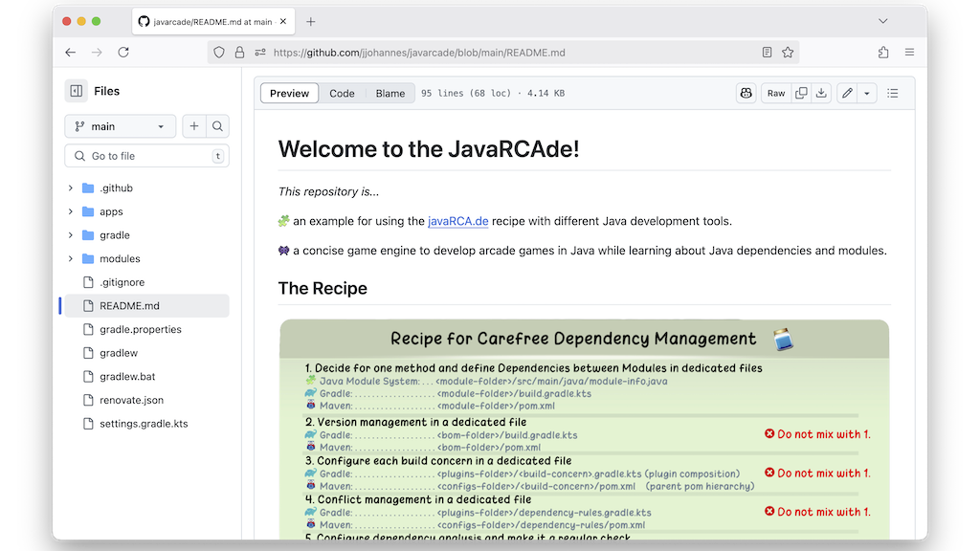Edit the README with the pencil icon
Screen dimensions: 980x551
(x=846, y=93)
